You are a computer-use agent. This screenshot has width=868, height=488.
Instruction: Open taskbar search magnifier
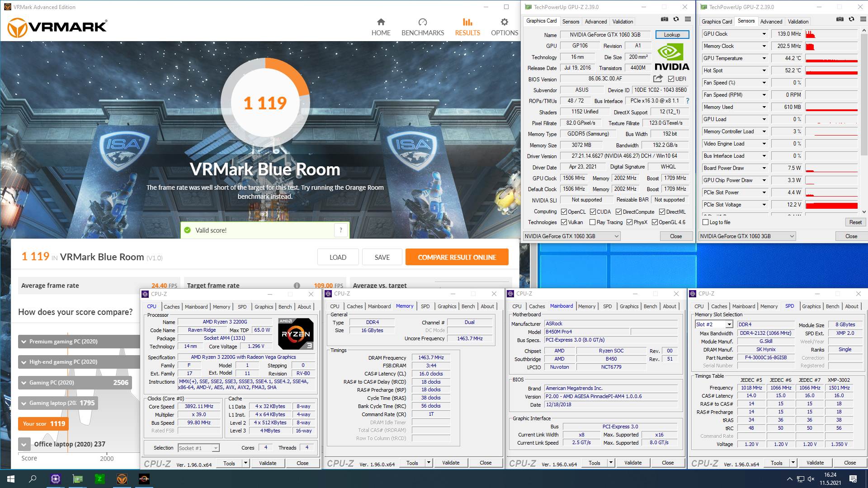pos(33,479)
